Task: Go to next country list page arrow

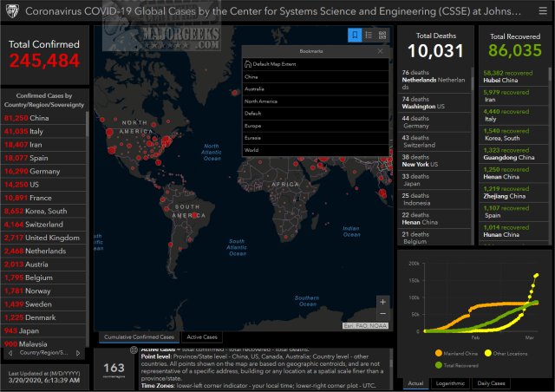Action: 78,353
